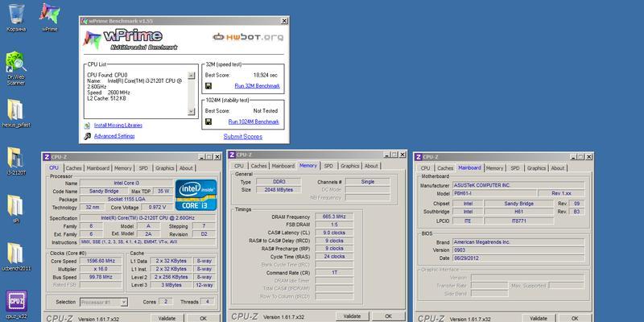This screenshot has width=644, height=322.
Task: Click the Multiplier value x 16.0
Action: click(101, 269)
